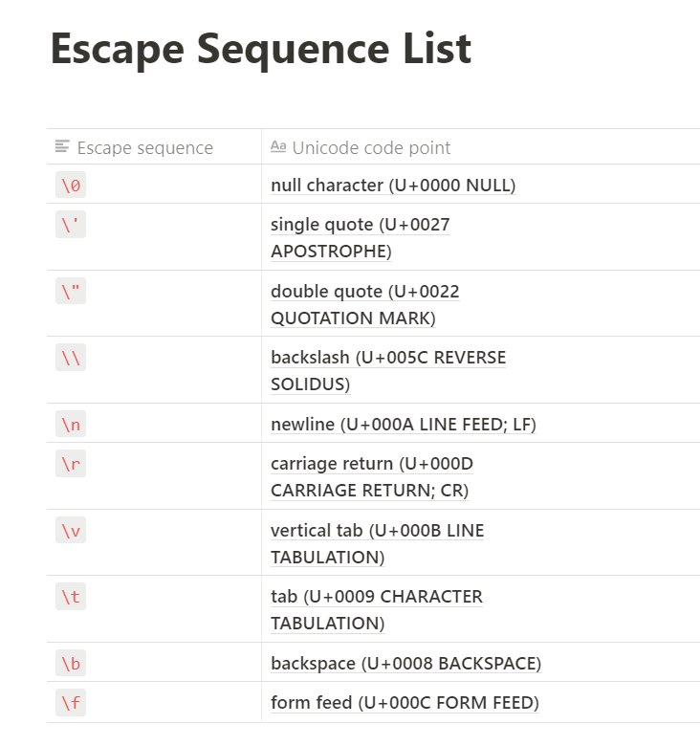Open the backspace (U+0008 BACKSPACE) entry
This screenshot has width=700, height=746.
pos(406,663)
